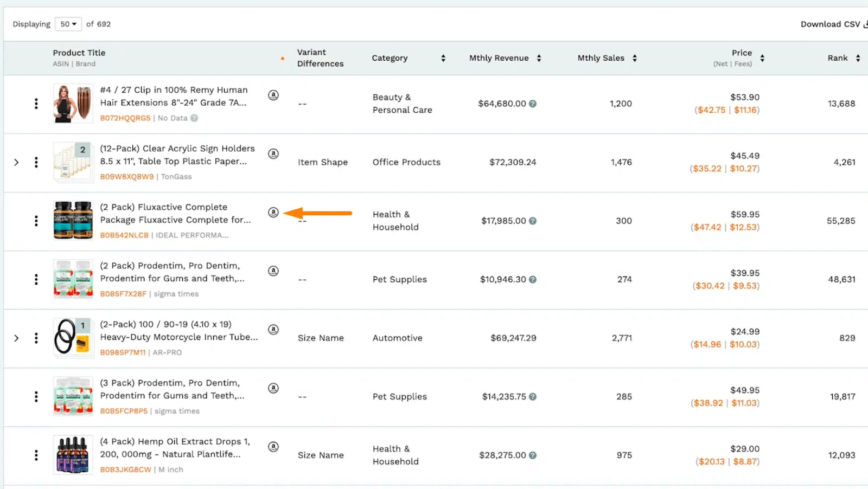Expand variants for Motorcycle Inner Tube row
The image size is (868, 489).
click(16, 338)
